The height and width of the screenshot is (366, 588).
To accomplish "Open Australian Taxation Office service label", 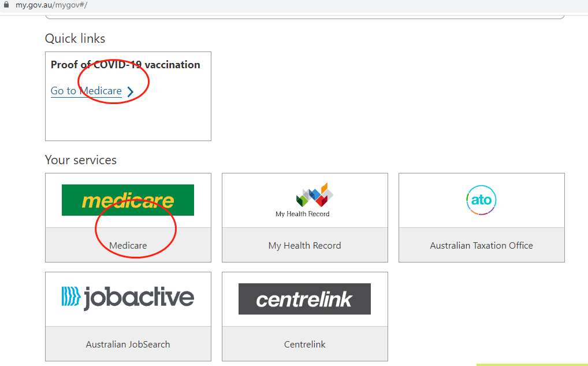I will pyautogui.click(x=482, y=246).
